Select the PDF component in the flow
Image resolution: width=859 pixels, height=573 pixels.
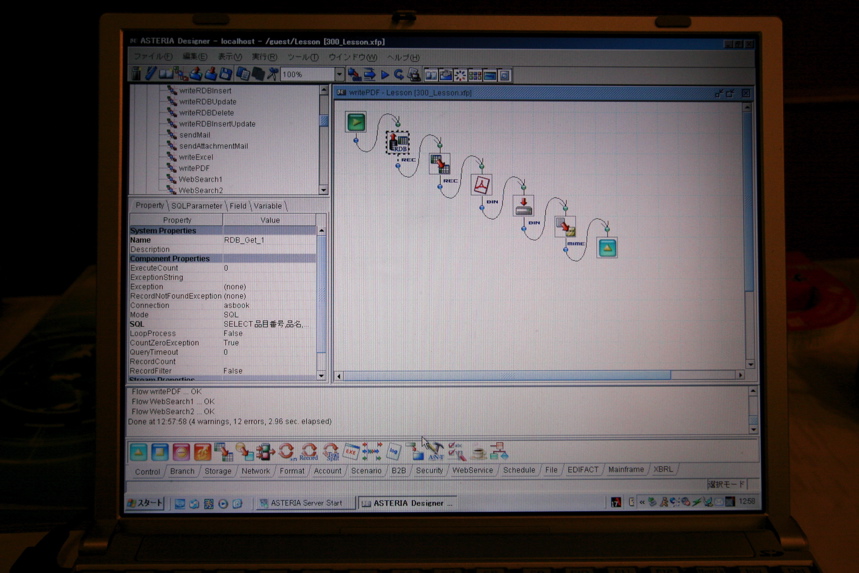click(481, 185)
